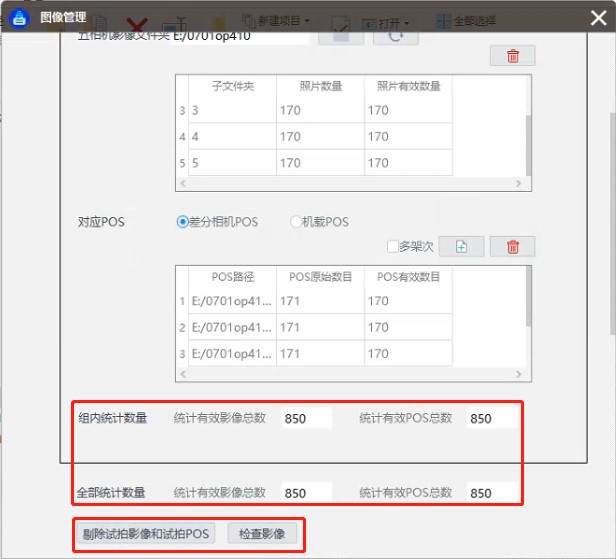This screenshot has height=559, width=616.
Task: Select subfolder cell in row 5
Action: pos(233,163)
